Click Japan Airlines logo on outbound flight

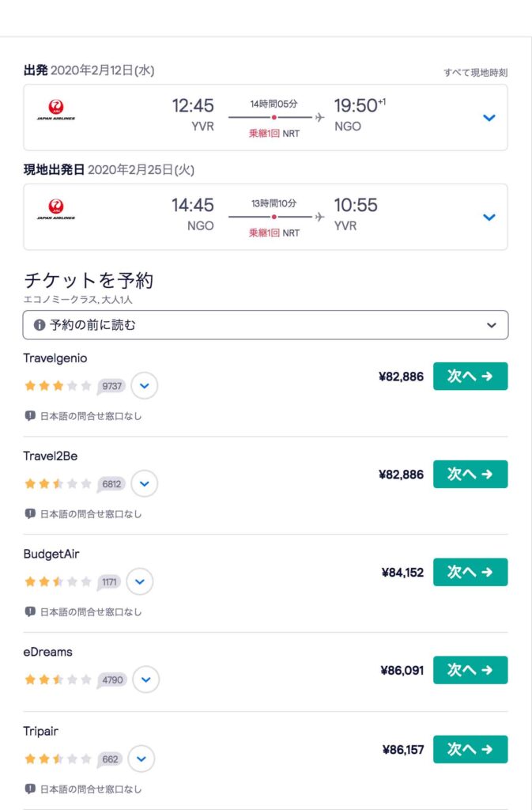click(x=56, y=109)
